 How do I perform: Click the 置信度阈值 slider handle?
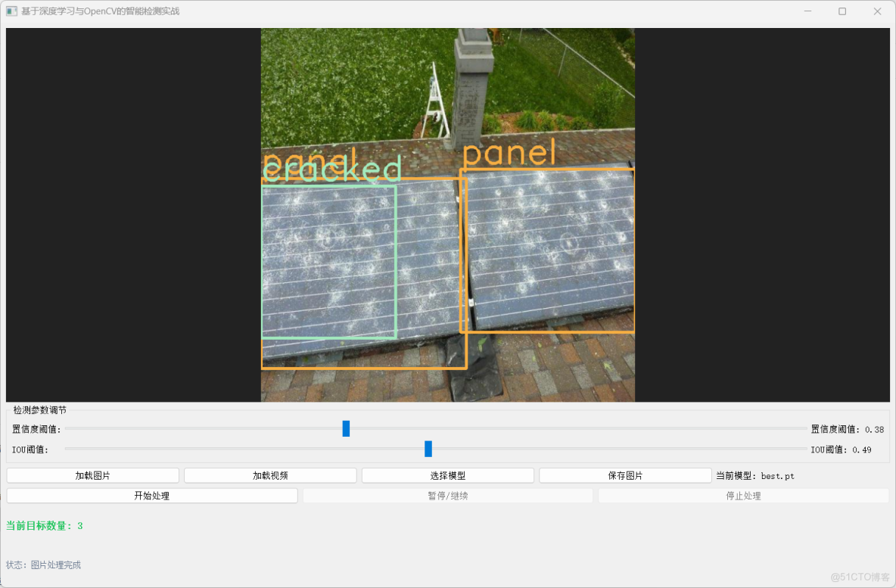pos(346,428)
